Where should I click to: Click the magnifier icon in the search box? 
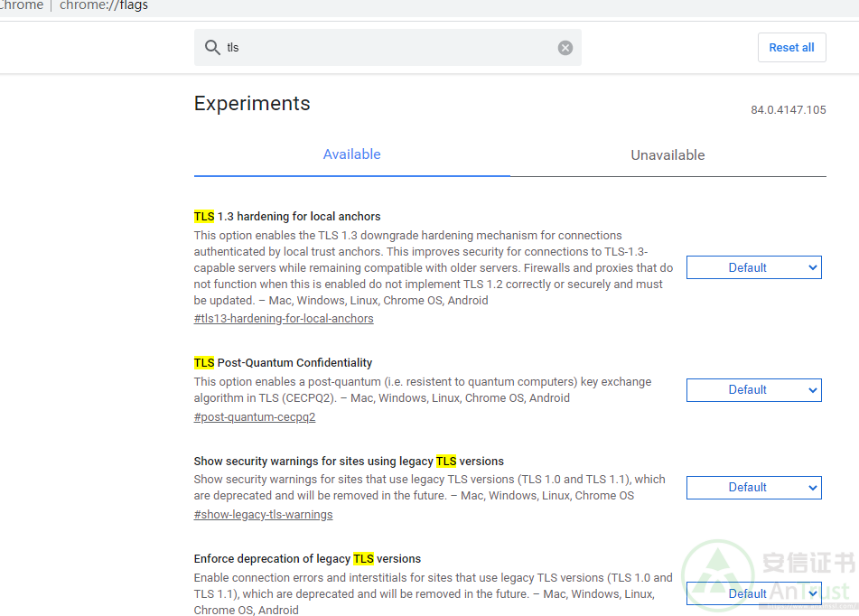212,48
